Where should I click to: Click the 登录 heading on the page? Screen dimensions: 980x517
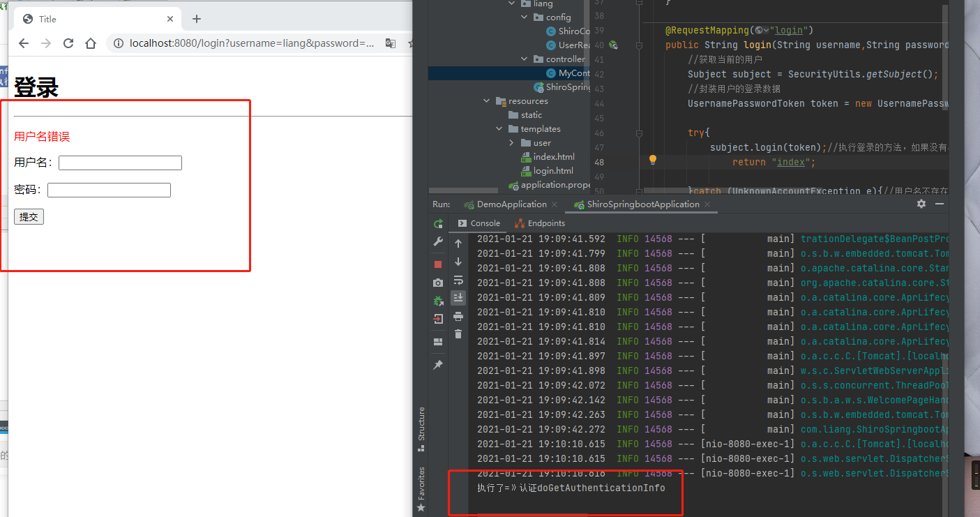click(36, 87)
